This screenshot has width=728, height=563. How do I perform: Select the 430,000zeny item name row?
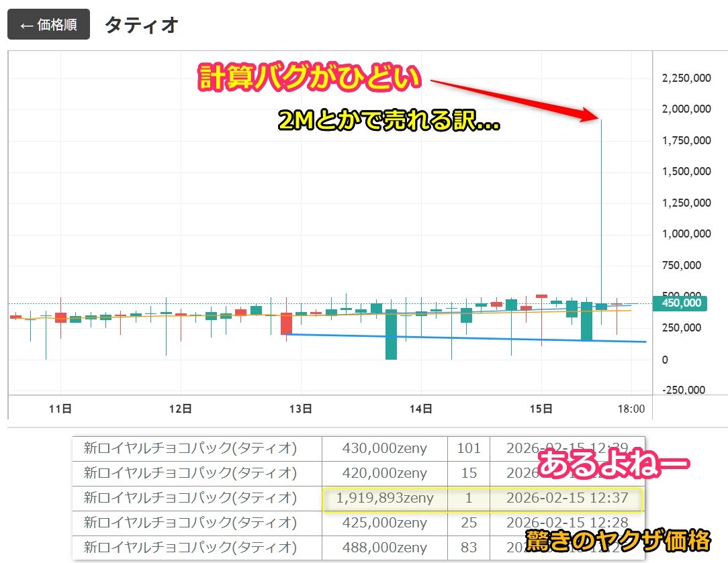(x=190, y=448)
